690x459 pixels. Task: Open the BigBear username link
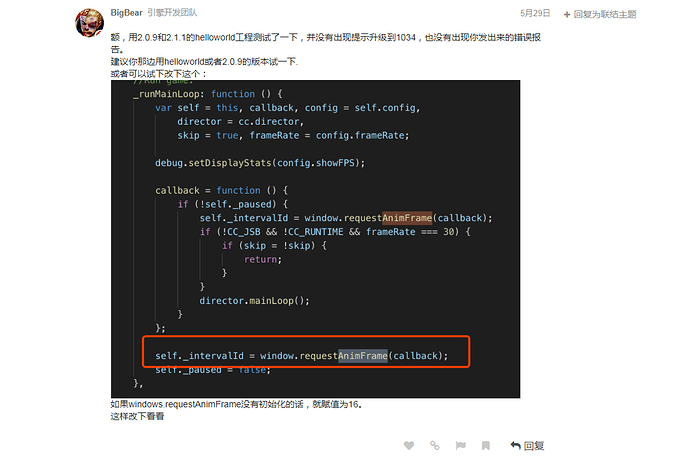[x=126, y=13]
